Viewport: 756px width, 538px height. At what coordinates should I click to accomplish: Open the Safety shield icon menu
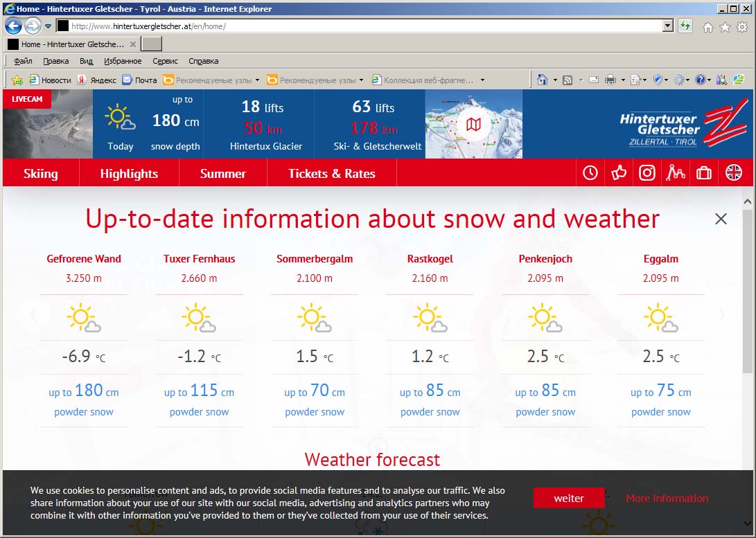point(658,80)
